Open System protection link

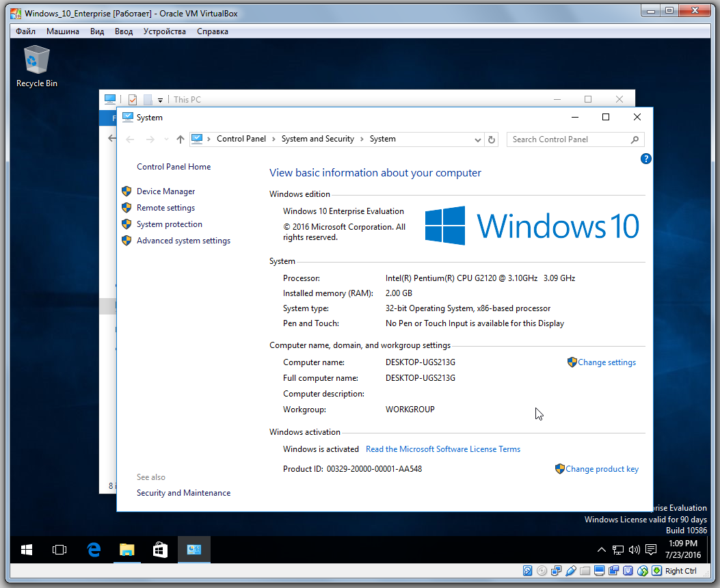[170, 224]
